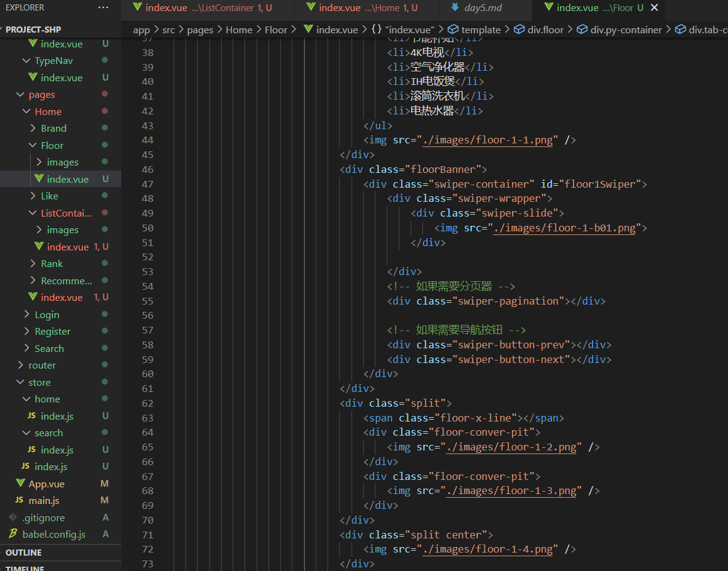Click the git icon next to .gitignore
728x571 pixels.
click(x=12, y=517)
